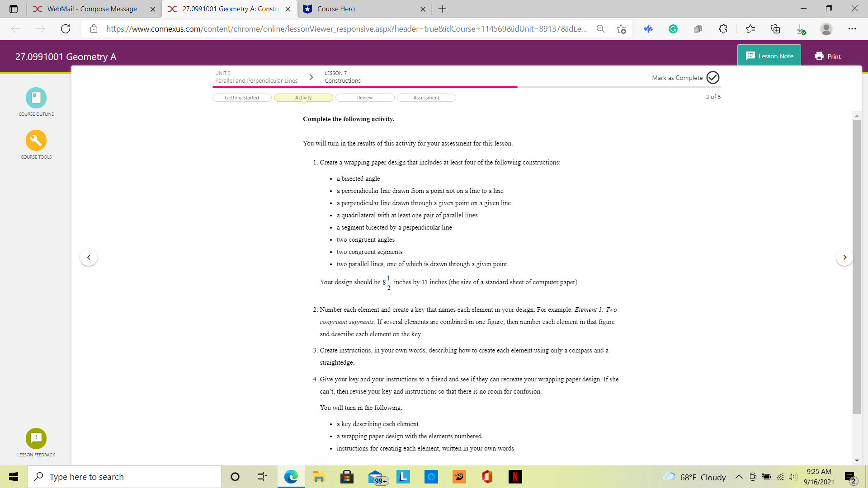This screenshot has width=868, height=488.
Task: Open Course Tools from the sidebar
Action: [36, 141]
